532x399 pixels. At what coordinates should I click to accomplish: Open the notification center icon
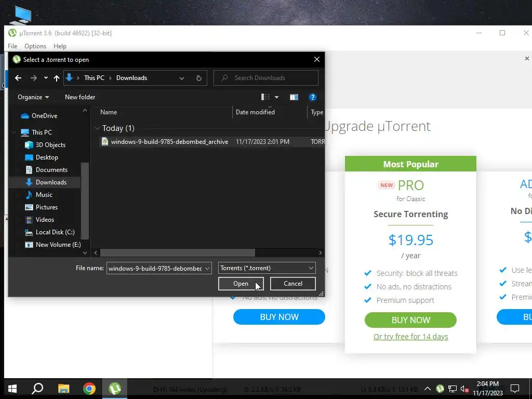515,389
